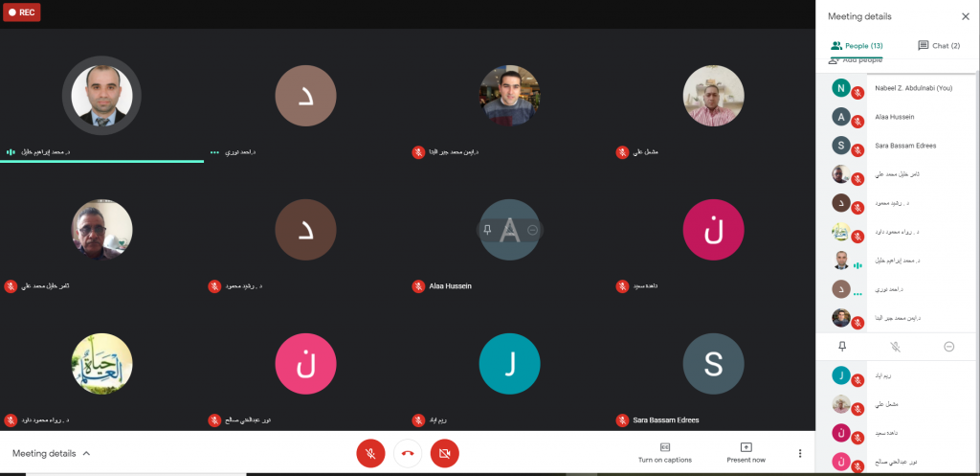Select the People (13) tab
Screen dimensions: 980x476
pos(857,45)
